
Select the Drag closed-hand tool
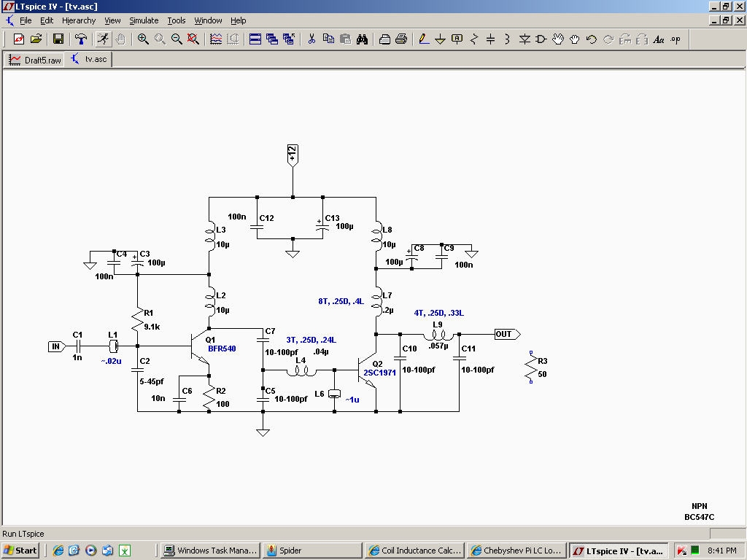[575, 39]
